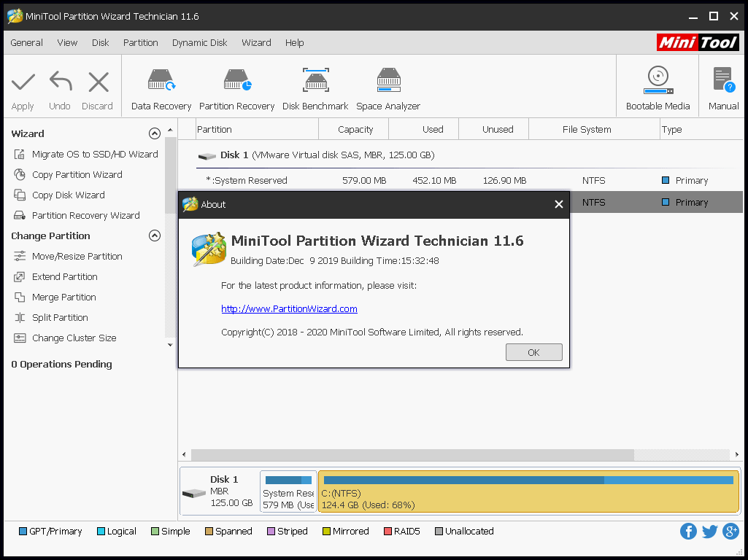Viewport: 748px width, 560px height.
Task: Click horizontal scrollbar right arrow
Action: (736, 455)
